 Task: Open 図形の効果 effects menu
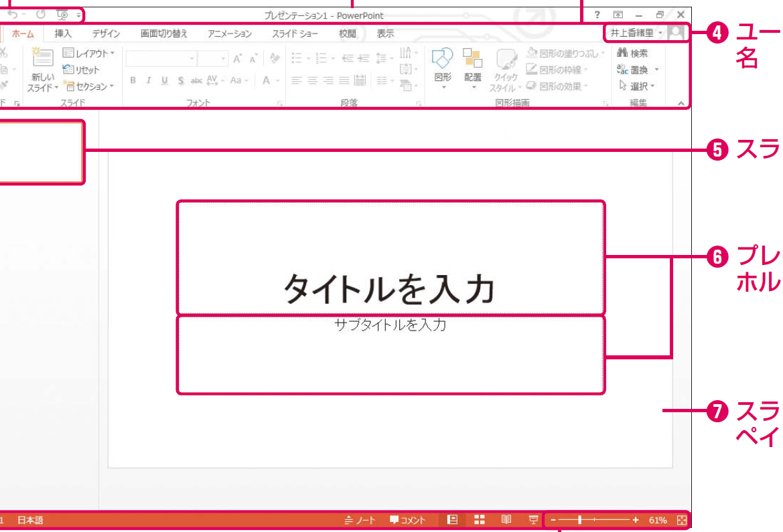tap(558, 86)
